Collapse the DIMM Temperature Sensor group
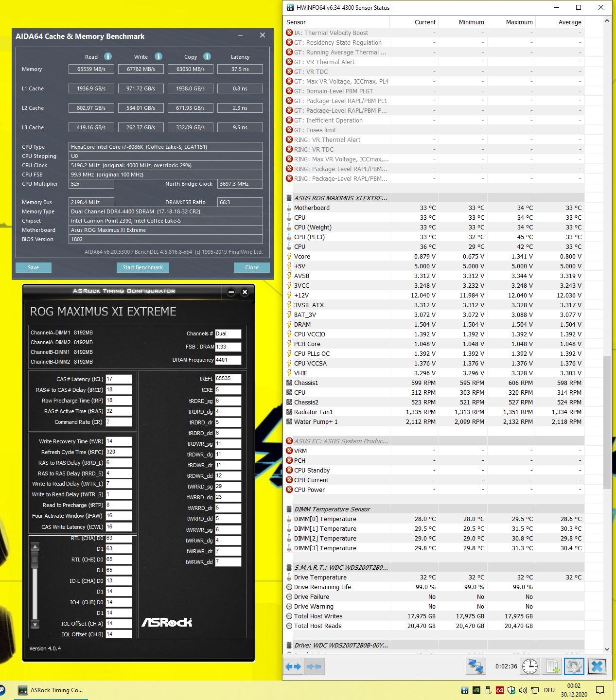616x700 pixels. (289, 509)
